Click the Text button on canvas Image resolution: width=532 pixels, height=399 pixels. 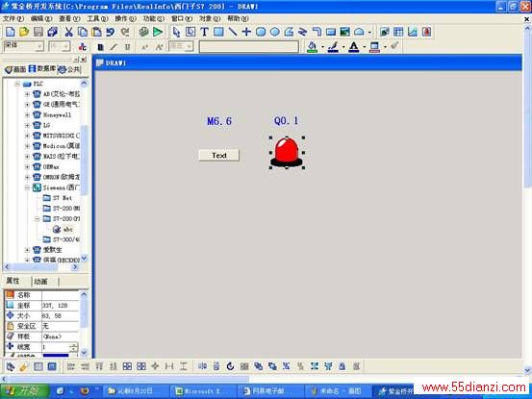coord(218,155)
